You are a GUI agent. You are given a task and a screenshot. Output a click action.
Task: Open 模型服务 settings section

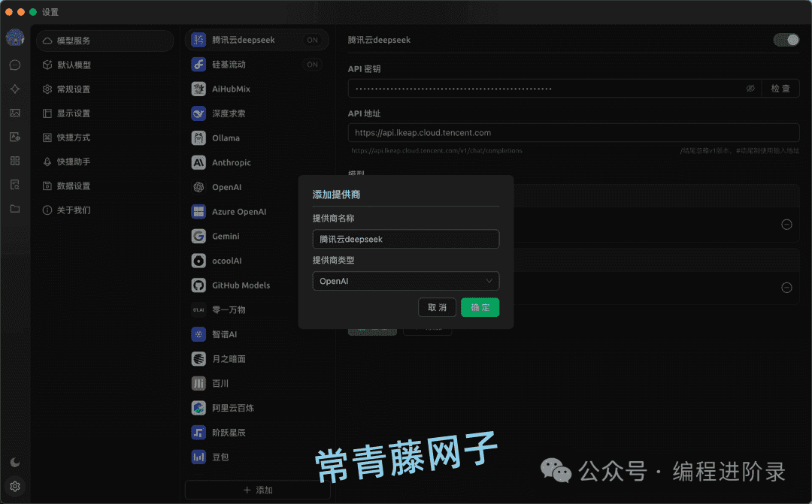[x=105, y=41]
